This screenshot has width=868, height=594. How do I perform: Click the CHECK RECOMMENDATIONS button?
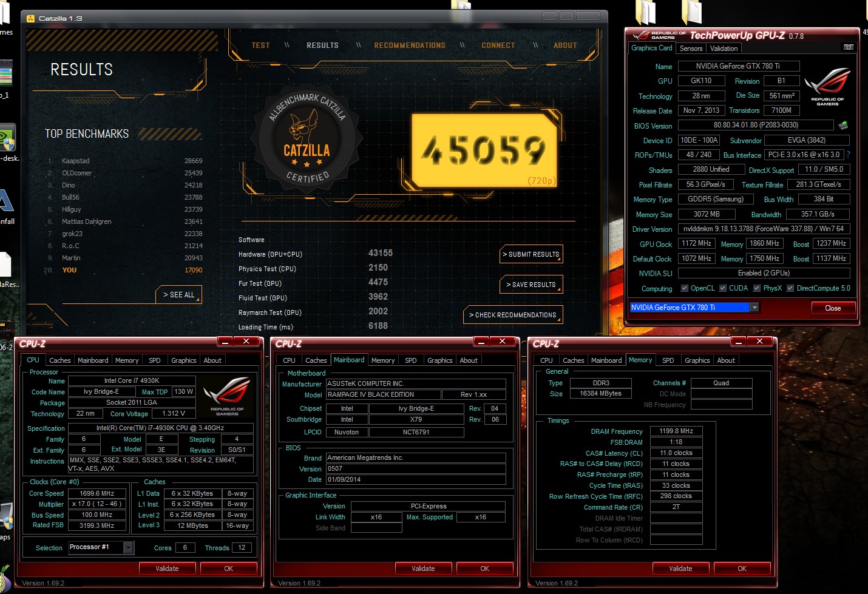click(x=513, y=315)
